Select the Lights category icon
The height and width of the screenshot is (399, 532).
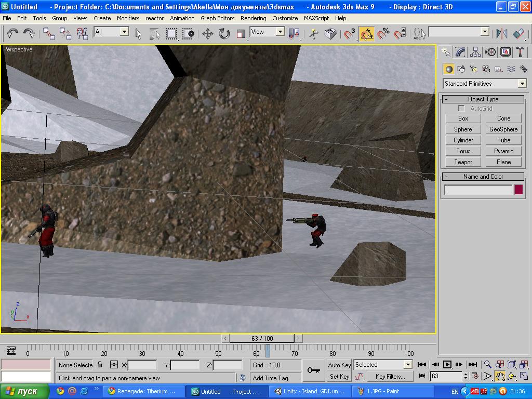[x=474, y=69]
